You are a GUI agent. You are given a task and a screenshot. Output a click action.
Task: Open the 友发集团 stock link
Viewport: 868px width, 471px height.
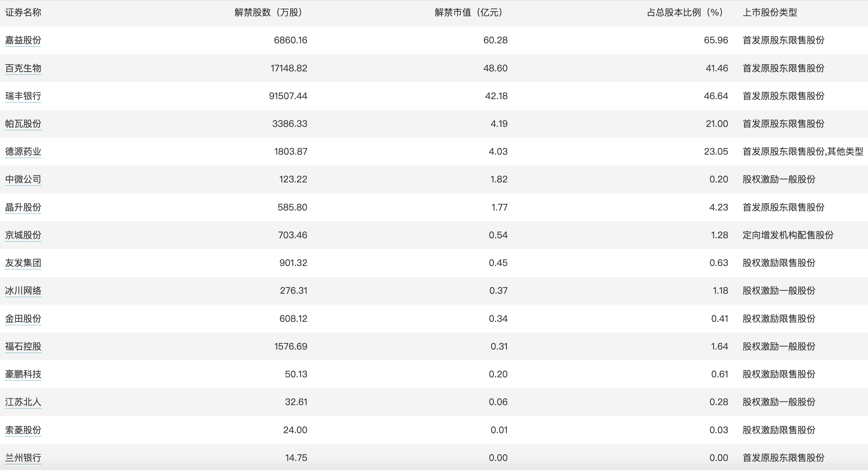tap(23, 263)
